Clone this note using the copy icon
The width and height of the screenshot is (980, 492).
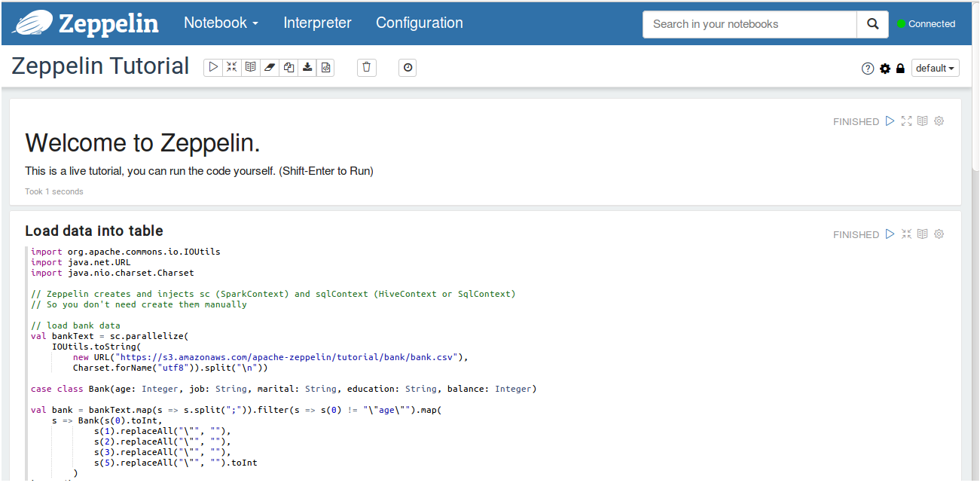(x=289, y=68)
